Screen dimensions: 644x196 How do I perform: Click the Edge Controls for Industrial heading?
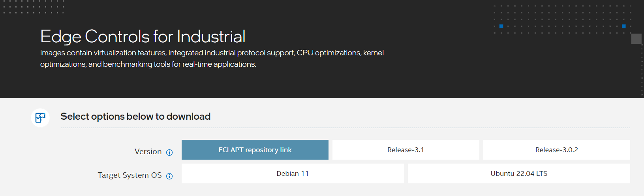point(143,36)
